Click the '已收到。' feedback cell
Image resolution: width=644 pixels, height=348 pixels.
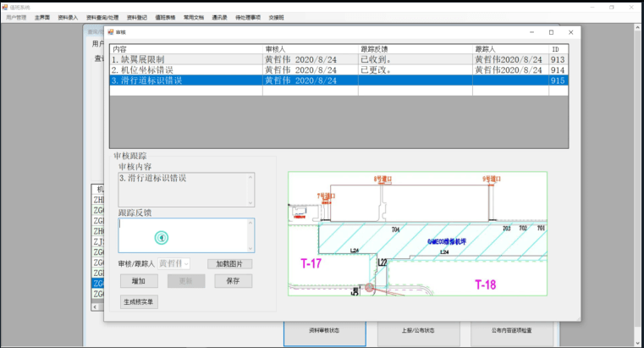click(416, 59)
